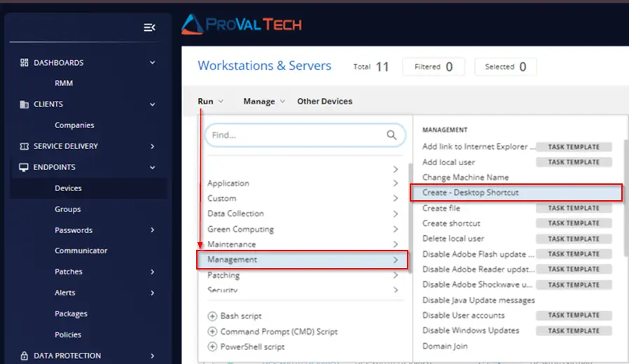629x364 pixels.
Task: Open the Green Computing category
Action: coord(303,230)
